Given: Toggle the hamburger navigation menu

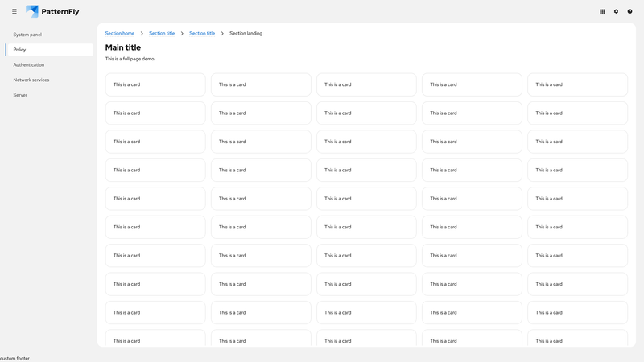Looking at the screenshot, I should (x=14, y=11).
